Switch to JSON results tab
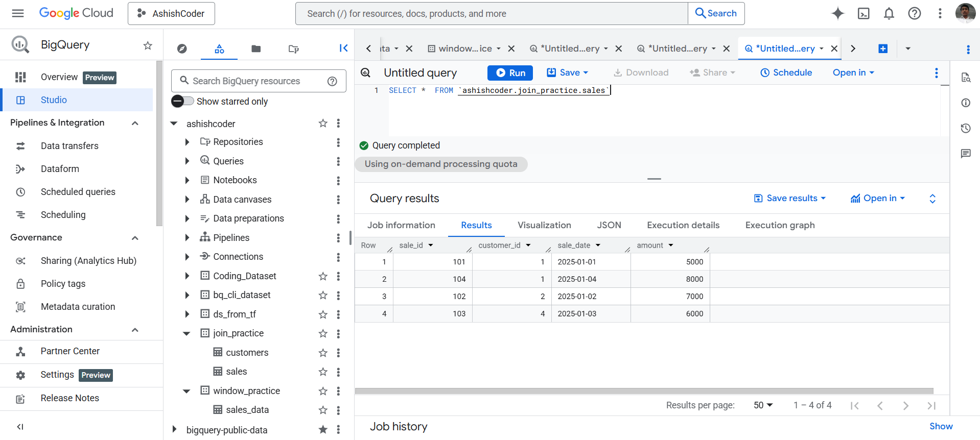This screenshot has height=440, width=980. point(609,225)
